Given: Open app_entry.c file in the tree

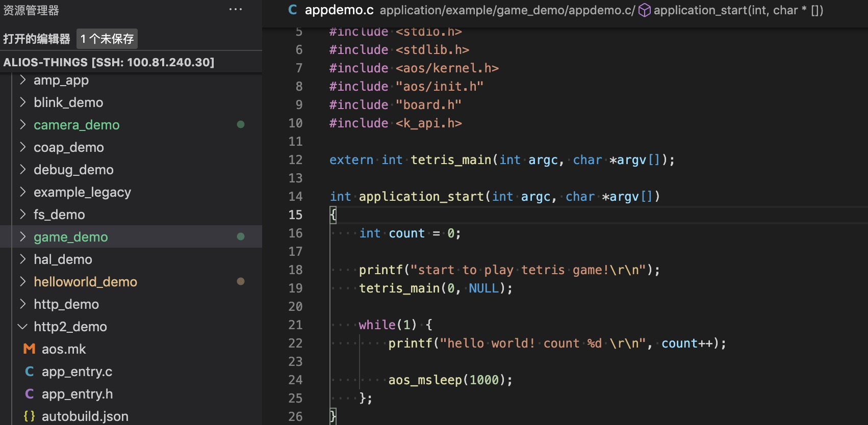Looking at the screenshot, I should [x=77, y=371].
